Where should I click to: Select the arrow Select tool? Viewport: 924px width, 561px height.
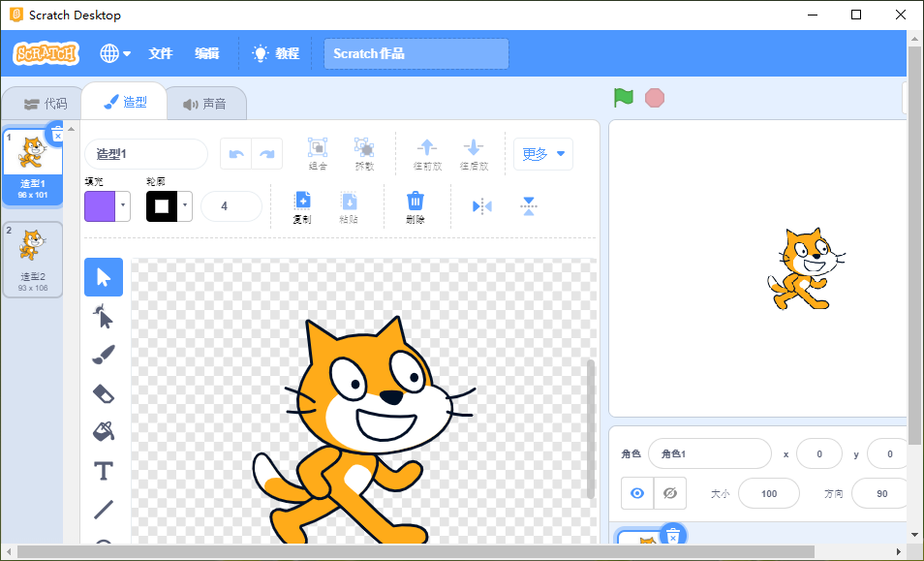coord(104,277)
